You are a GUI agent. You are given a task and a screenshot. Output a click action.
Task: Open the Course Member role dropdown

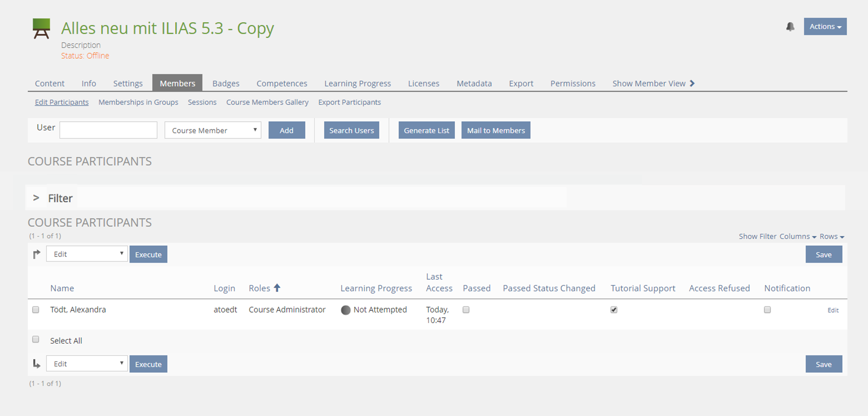212,130
